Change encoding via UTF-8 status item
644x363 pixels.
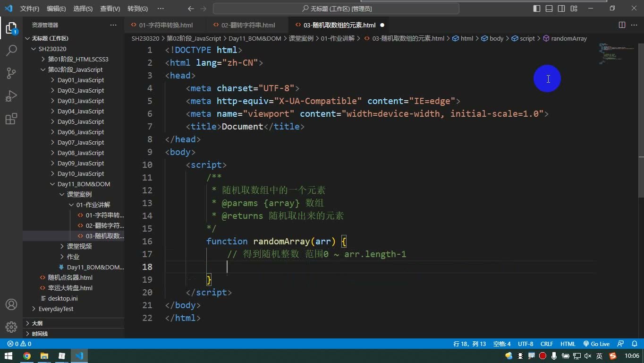click(525, 344)
